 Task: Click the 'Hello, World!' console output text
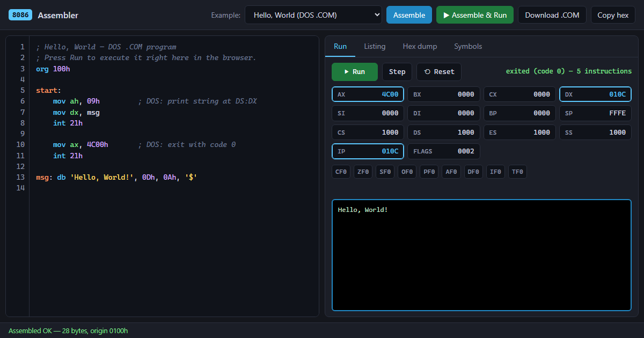[363, 210]
